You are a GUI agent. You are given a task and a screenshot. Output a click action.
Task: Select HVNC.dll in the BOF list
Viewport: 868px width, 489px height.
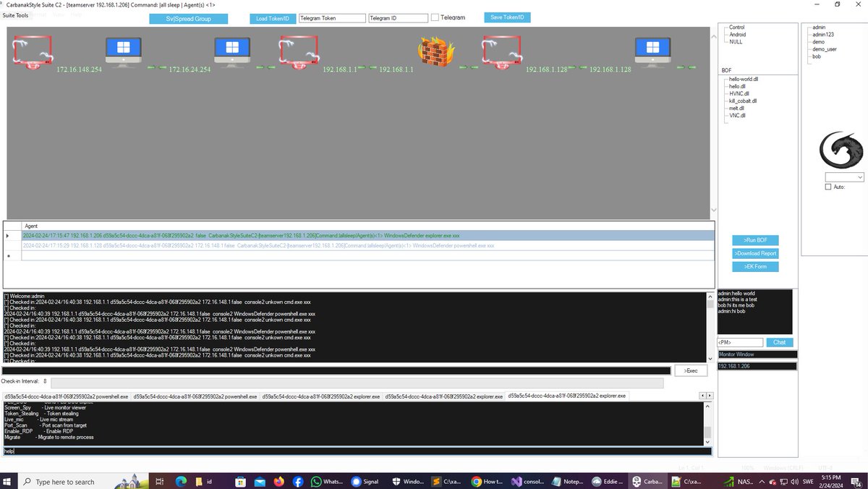(739, 93)
